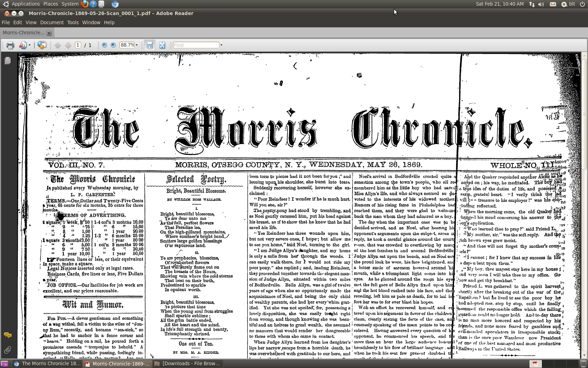The width and height of the screenshot is (588, 368).
Task: Switch to Morris-Chronicle-1869 Adobe Reader taskbar item
Action: click(x=118, y=364)
